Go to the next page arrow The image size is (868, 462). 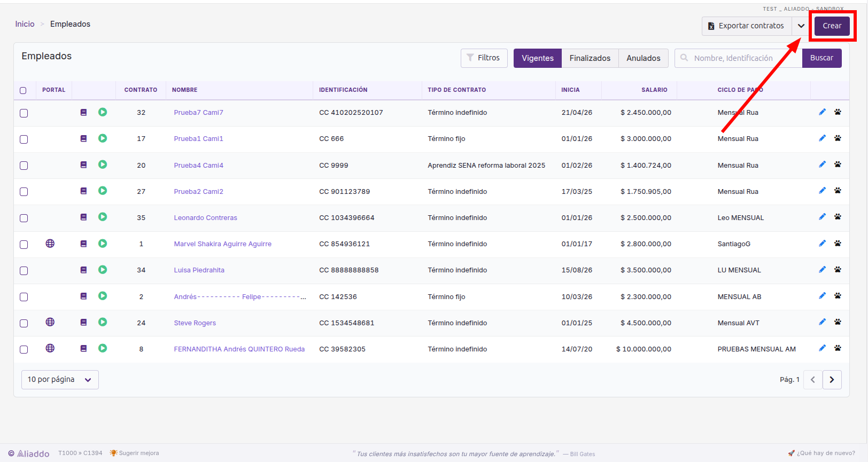(x=832, y=380)
